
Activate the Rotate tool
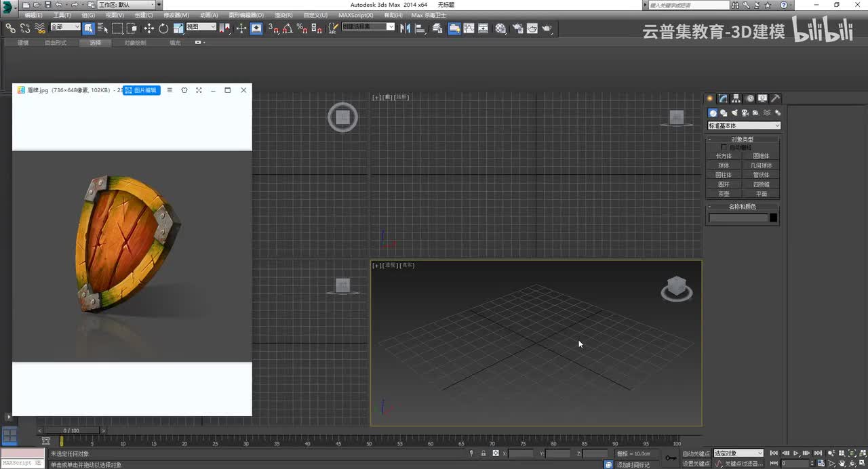pyautogui.click(x=163, y=28)
